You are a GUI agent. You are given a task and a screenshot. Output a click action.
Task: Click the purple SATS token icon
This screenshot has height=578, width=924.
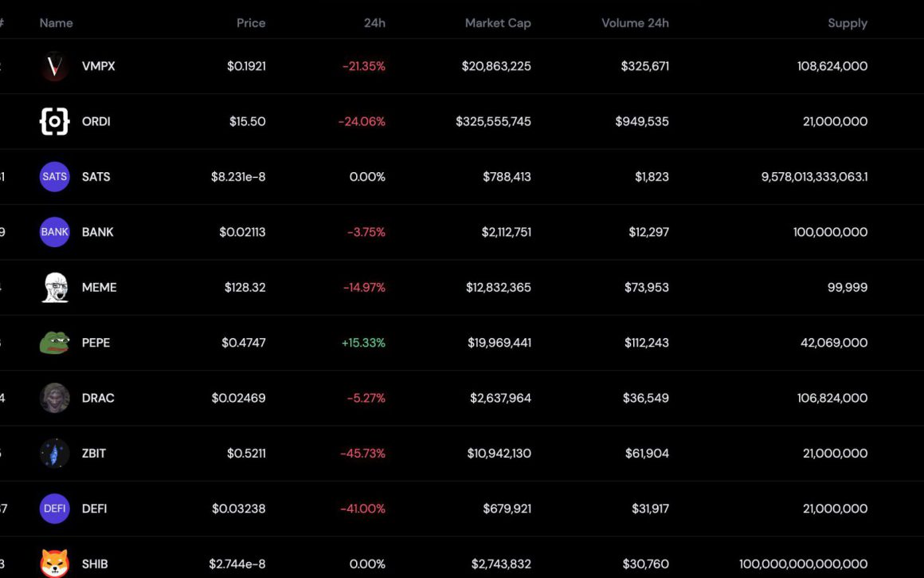[x=54, y=176]
